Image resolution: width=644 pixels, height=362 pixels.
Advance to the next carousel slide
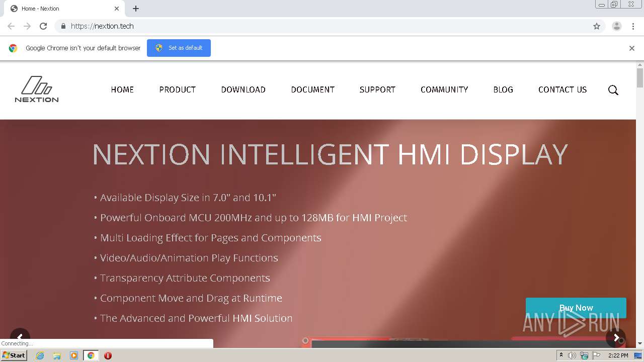[616, 337]
